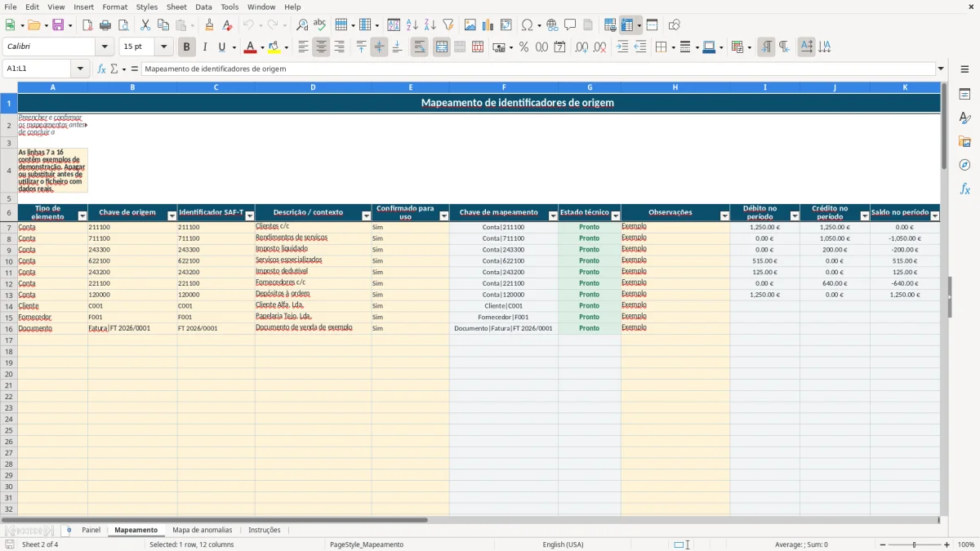Switch to Instruções sheet tab
The width and height of the screenshot is (980, 551).
click(265, 530)
